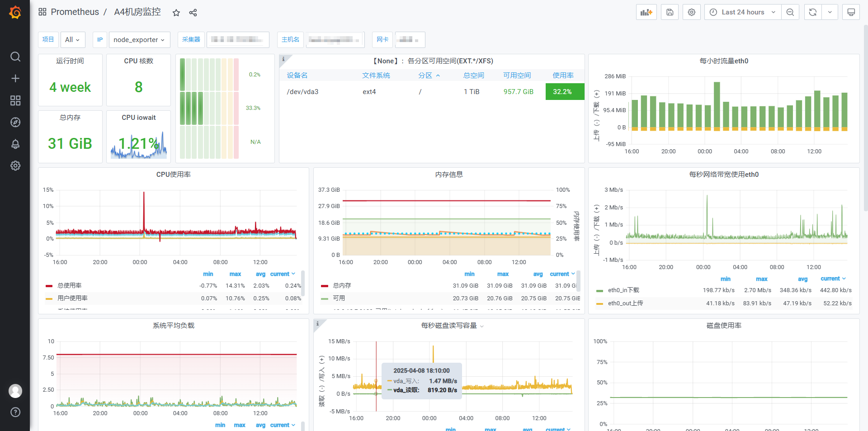Click the A4机房监控 dashboard title
Image resolution: width=868 pixels, height=431 pixels.
tap(137, 12)
